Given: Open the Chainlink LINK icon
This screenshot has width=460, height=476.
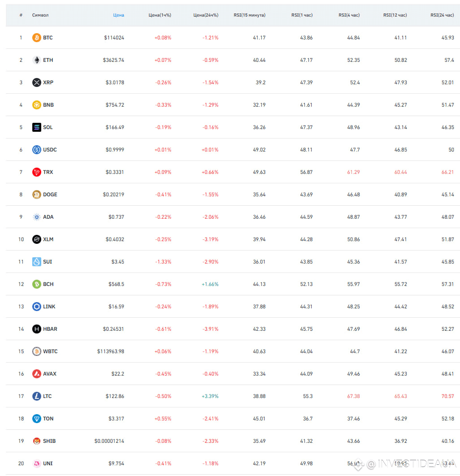Looking at the screenshot, I should click(x=37, y=307).
